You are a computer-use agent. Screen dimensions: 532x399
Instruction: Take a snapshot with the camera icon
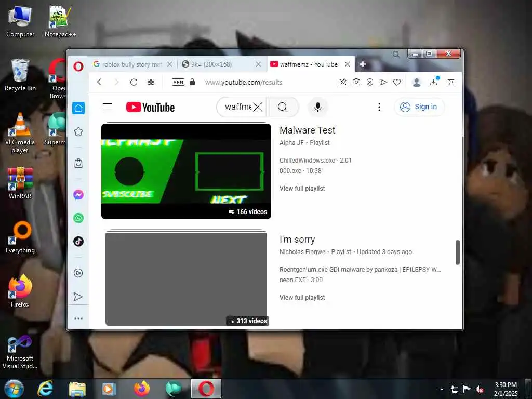pyautogui.click(x=356, y=82)
